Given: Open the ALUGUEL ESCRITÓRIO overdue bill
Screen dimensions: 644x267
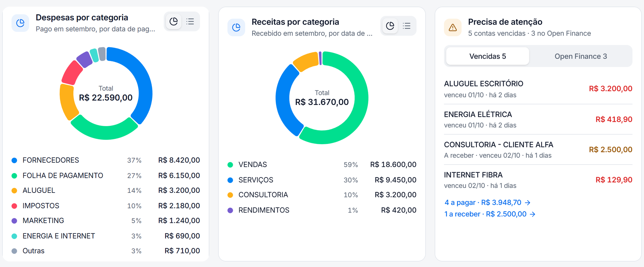Looking at the screenshot, I should click(x=538, y=89).
